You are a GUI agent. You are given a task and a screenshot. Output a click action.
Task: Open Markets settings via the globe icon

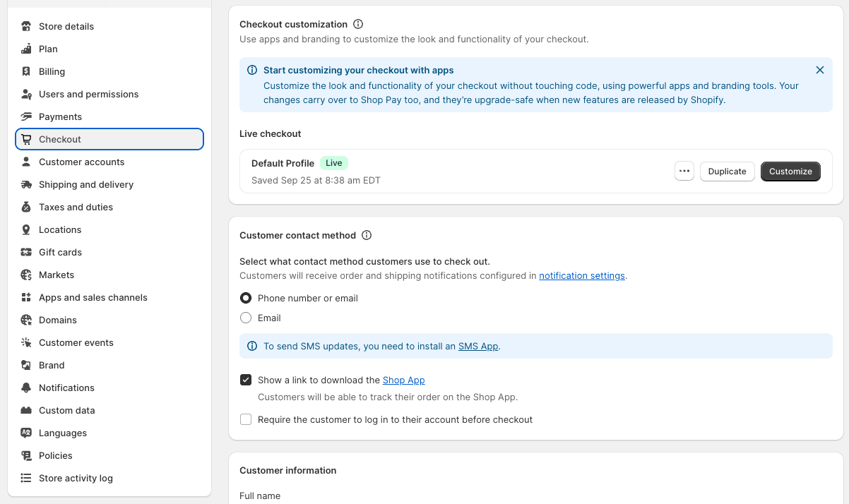pos(26,275)
